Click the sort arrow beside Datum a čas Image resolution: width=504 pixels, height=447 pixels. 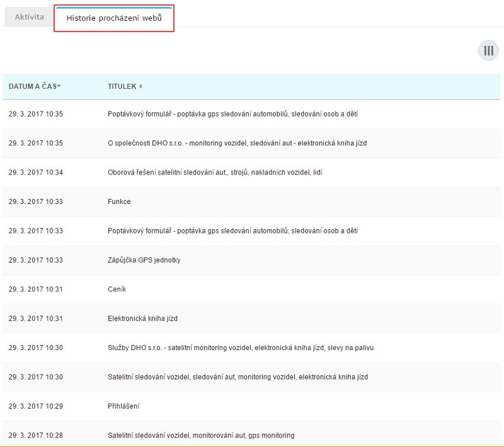point(59,86)
